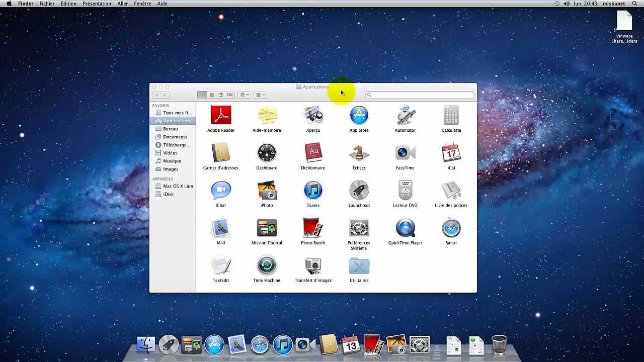Image resolution: width=644 pixels, height=362 pixels.
Task: Open Spotlight search in menu bar
Action: point(634,4)
